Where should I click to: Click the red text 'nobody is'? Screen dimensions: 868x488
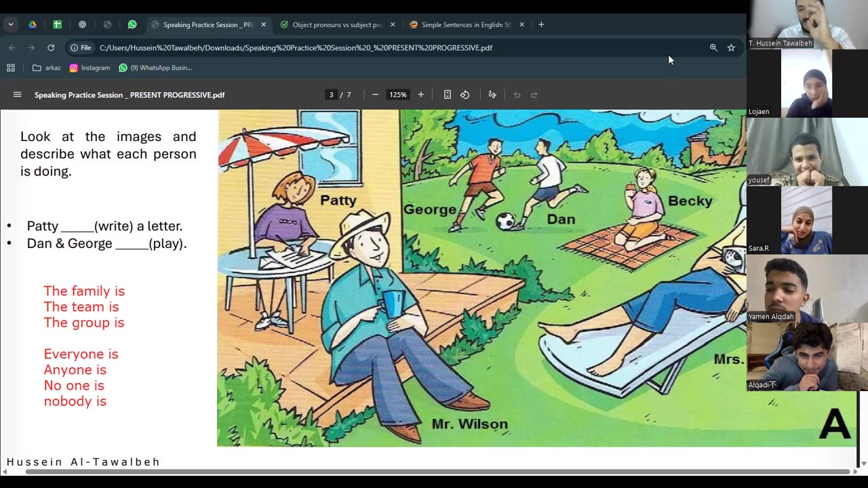[x=75, y=401]
